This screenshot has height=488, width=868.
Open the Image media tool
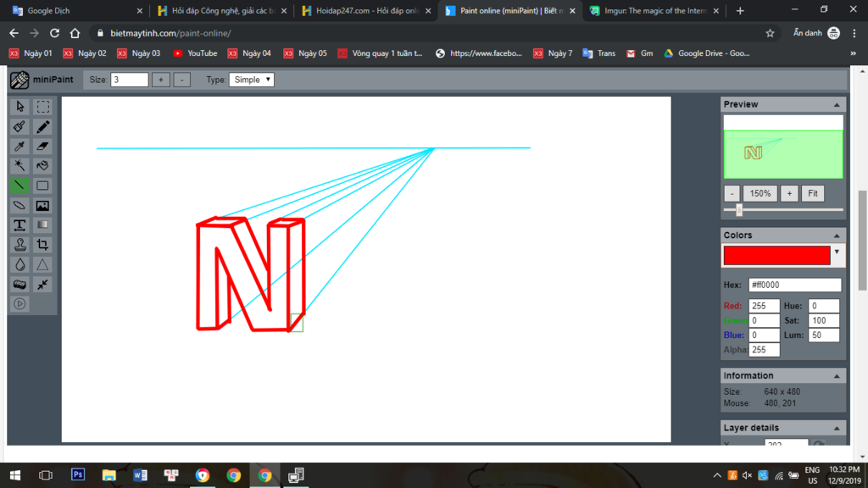click(x=42, y=205)
